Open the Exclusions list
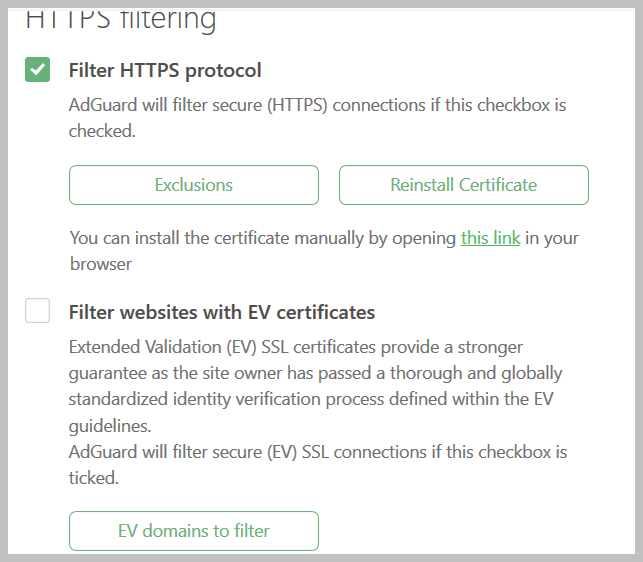Image resolution: width=643 pixels, height=562 pixels. click(x=193, y=185)
